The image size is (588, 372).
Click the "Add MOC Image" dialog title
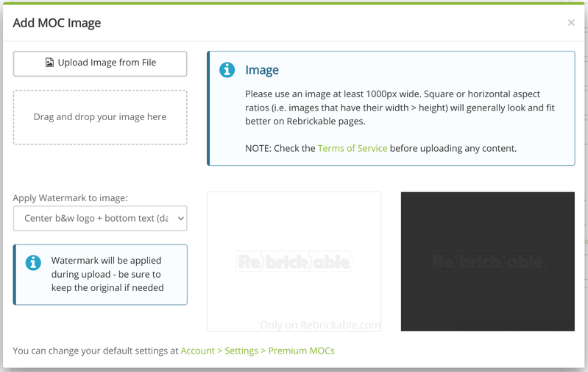coord(57,23)
